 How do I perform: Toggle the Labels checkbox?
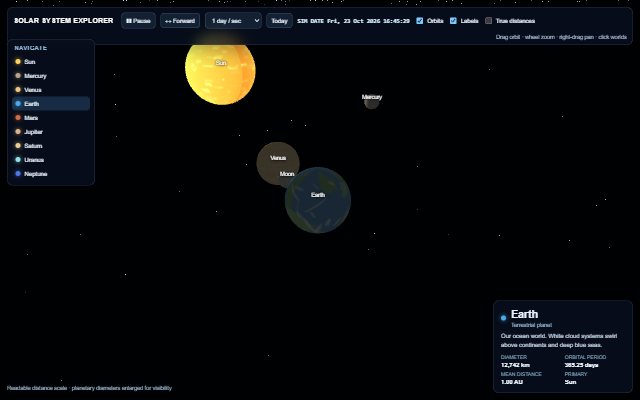[x=453, y=21]
